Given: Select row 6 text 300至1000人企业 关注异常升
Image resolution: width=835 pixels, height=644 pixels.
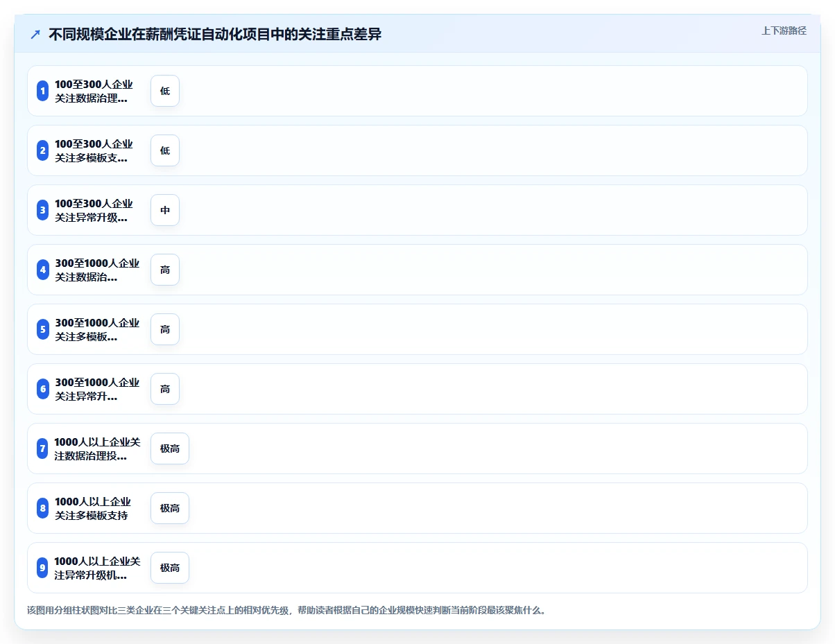Looking at the screenshot, I should 97,389.
